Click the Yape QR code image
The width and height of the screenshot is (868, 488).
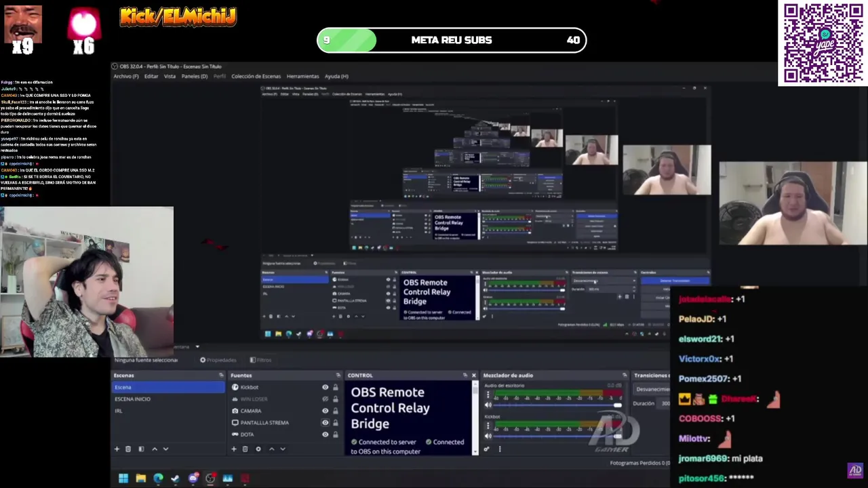pos(823,42)
